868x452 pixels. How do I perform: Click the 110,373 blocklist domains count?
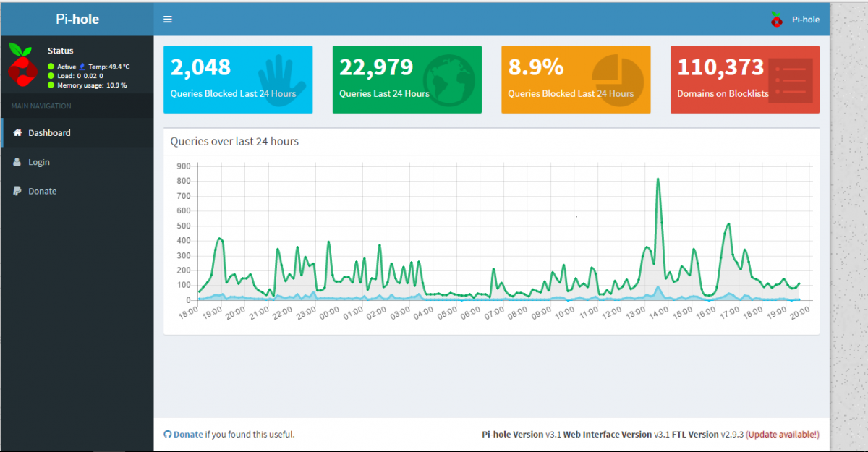tap(720, 67)
